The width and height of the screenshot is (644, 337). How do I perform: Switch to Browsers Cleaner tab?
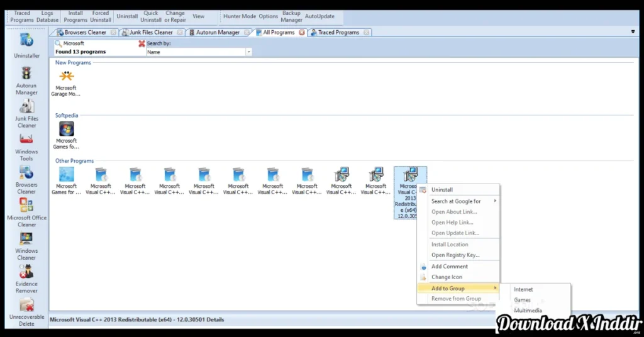pos(85,33)
